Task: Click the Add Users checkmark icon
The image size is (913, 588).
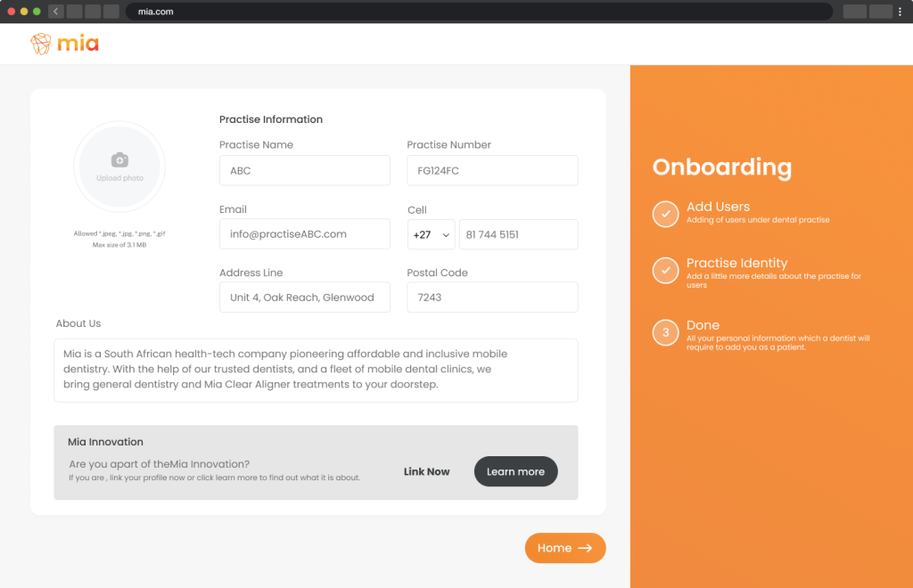Action: (665, 214)
